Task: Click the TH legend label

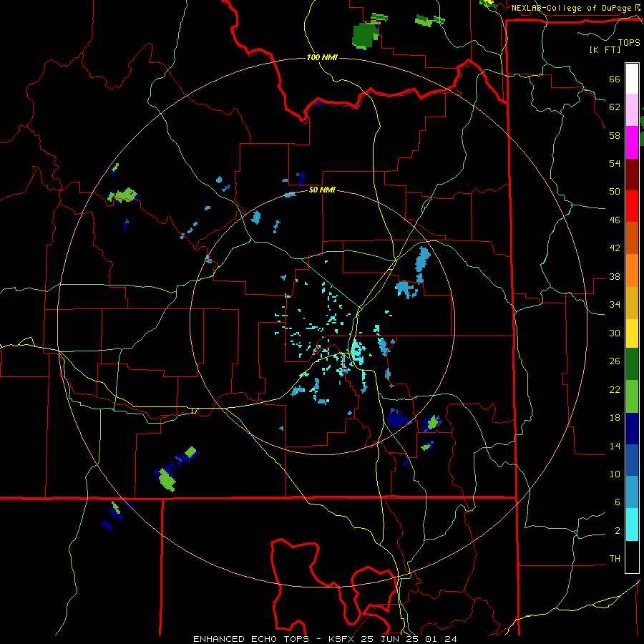Action: click(x=615, y=559)
